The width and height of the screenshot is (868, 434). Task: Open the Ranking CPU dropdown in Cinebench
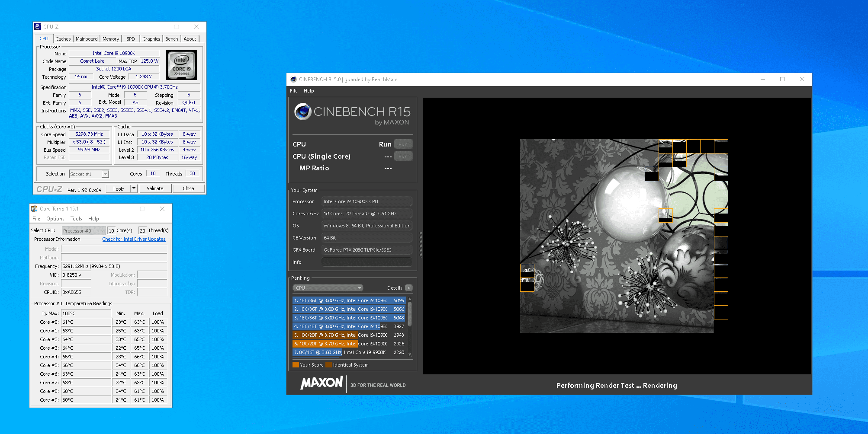click(x=328, y=288)
